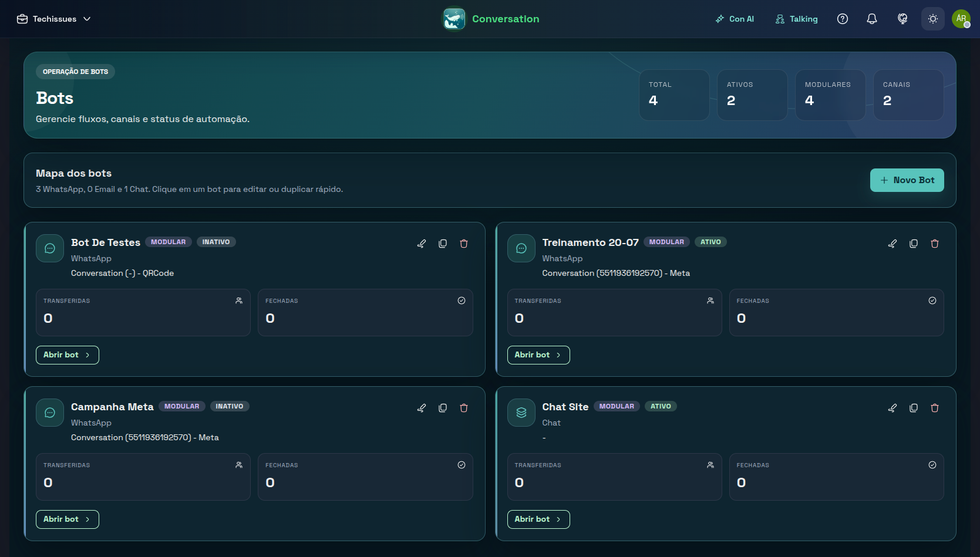
Task: Click WhatsApp icon of Bot De Testes
Action: 50,248
